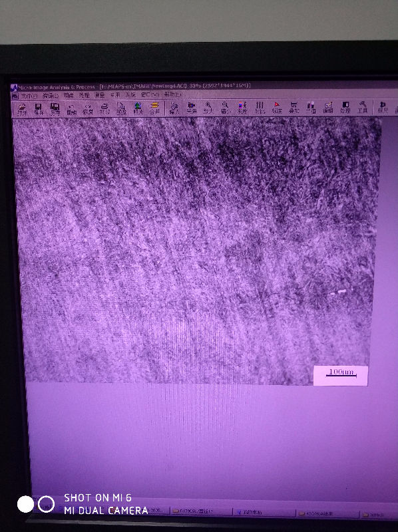Open the 工具 (Tools) hammer icon

[x=362, y=107]
